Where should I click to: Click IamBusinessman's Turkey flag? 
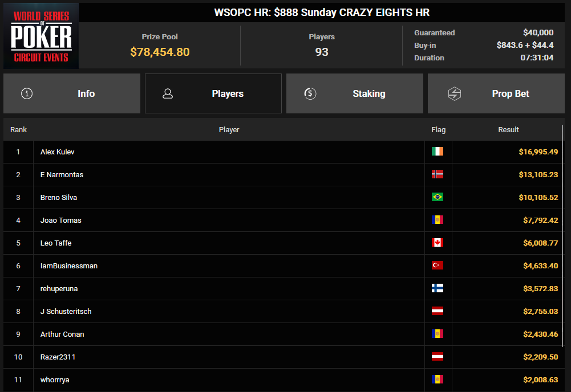point(438,265)
